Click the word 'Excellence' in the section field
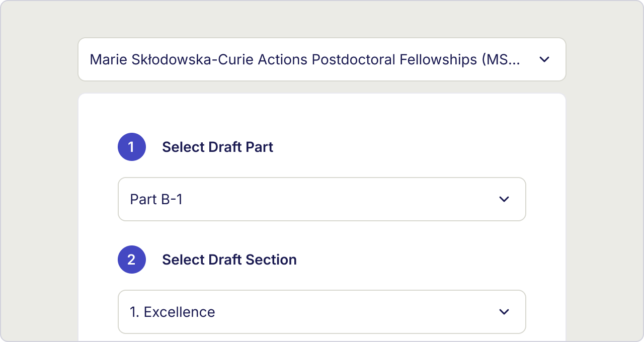The image size is (644, 342). (180, 312)
